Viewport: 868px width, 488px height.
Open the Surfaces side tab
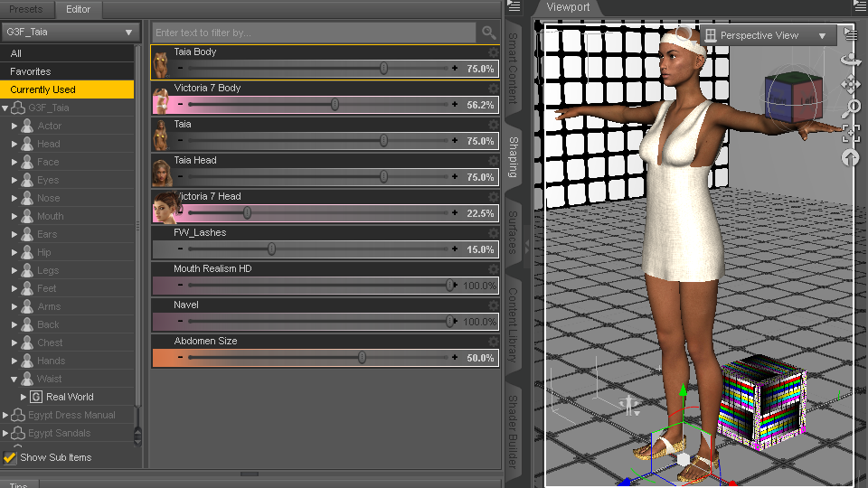[x=514, y=232]
